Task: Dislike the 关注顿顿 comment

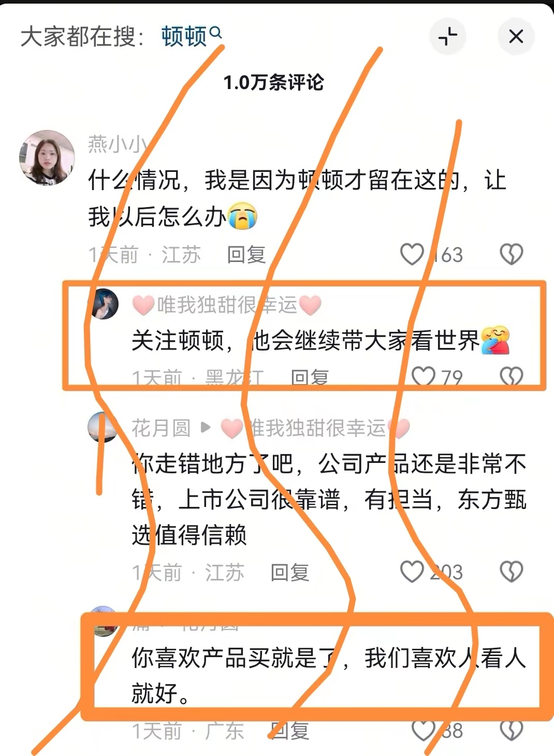Action: [512, 377]
